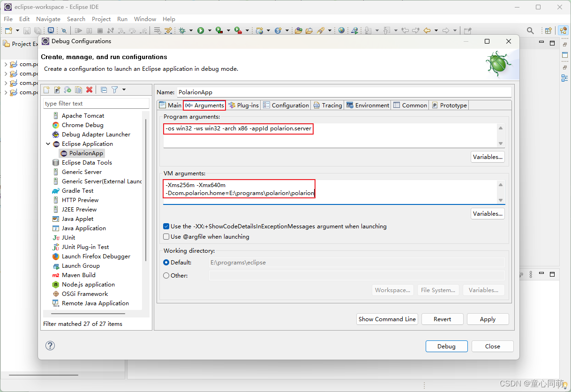Image resolution: width=571 pixels, height=392 pixels.
Task: Open the Debug toolbar button dropdown arrow
Action: (191, 30)
